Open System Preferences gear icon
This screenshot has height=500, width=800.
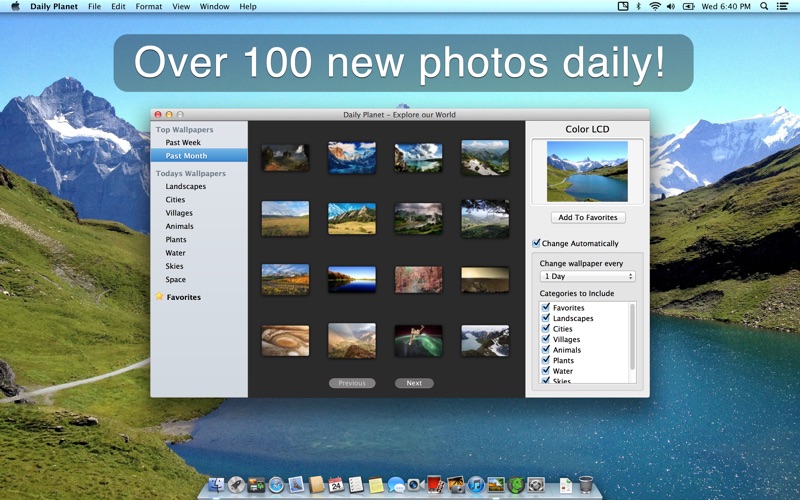click(536, 484)
